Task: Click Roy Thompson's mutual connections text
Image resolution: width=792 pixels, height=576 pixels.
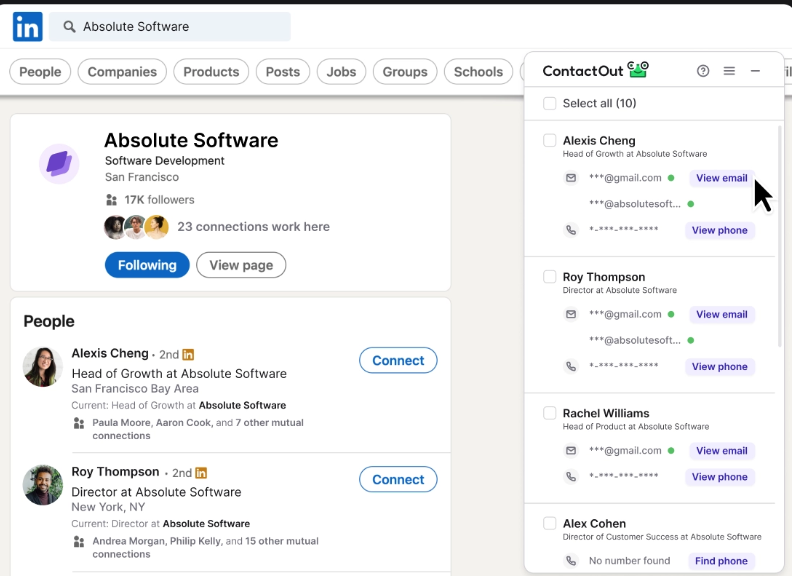Action: coord(206,547)
